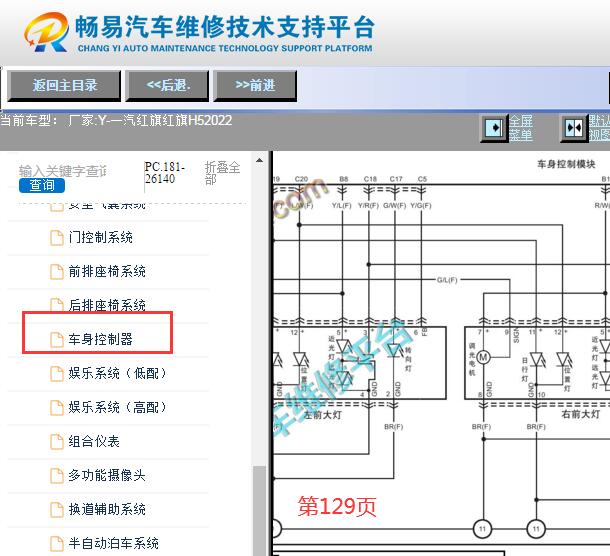Focus the keyword search input field

tap(62, 171)
